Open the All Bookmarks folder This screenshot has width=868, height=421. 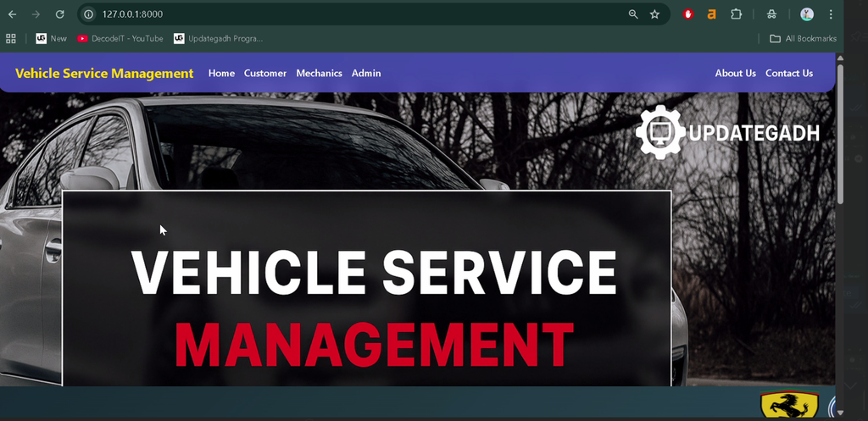pos(804,39)
